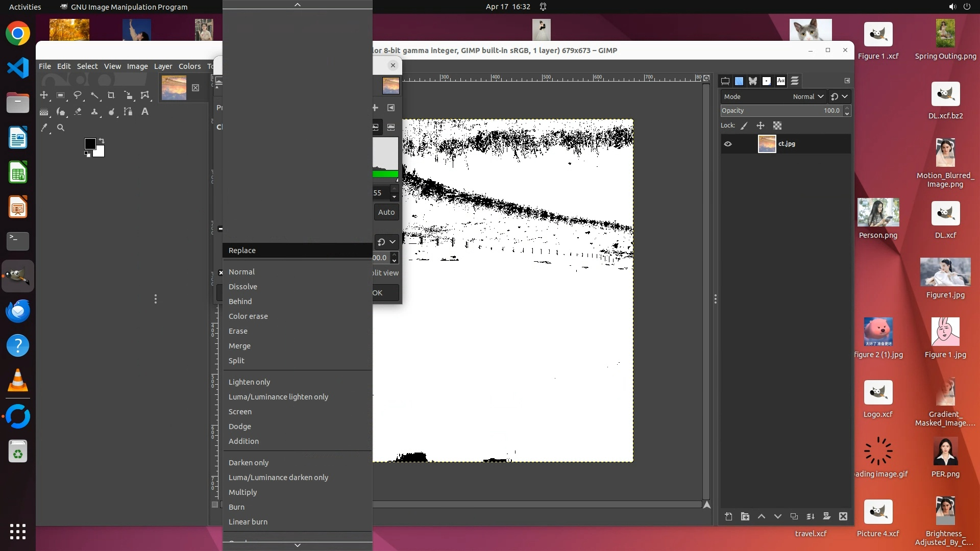Choose Screen from blend mode list
The width and height of the screenshot is (980, 551).
click(240, 412)
